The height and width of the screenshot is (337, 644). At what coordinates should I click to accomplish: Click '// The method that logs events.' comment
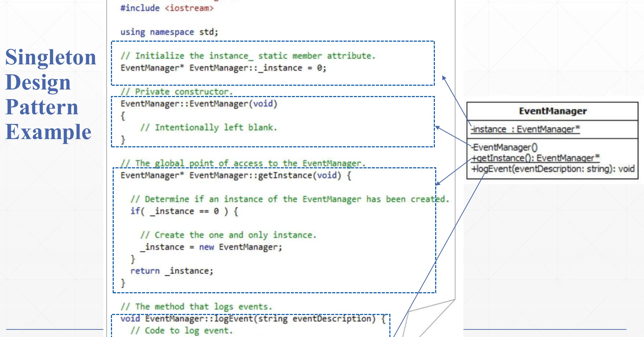(196, 306)
